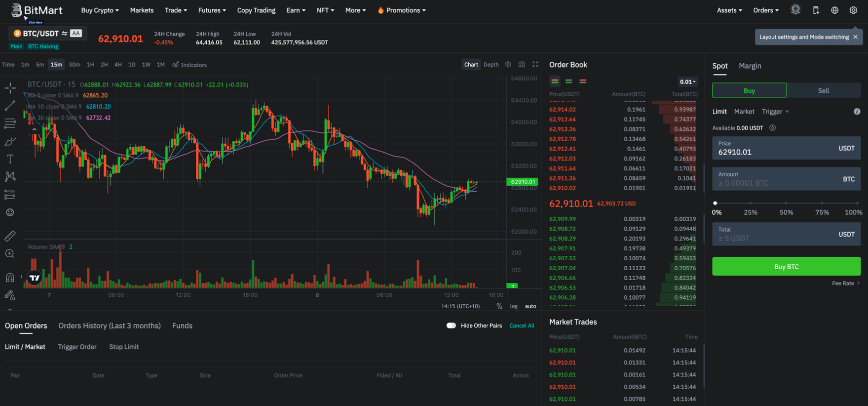Screen dimensions: 868x406
Task: Show both bids and asks in order book
Action: click(555, 81)
